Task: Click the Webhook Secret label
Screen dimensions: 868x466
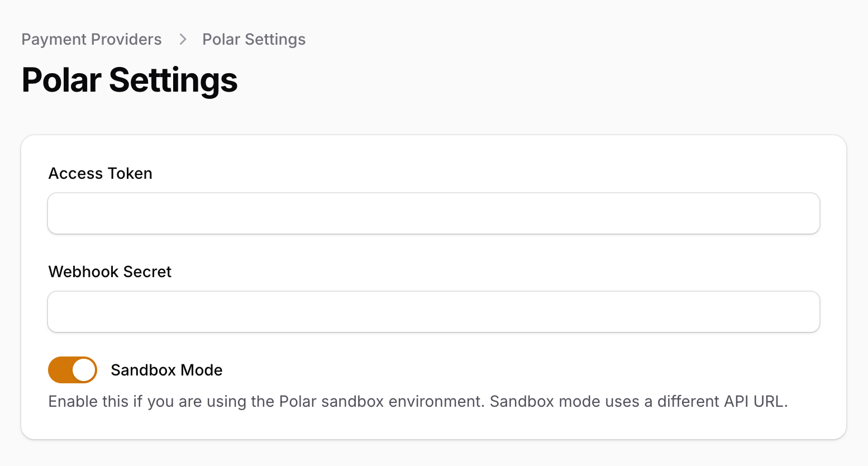Action: pos(110,272)
